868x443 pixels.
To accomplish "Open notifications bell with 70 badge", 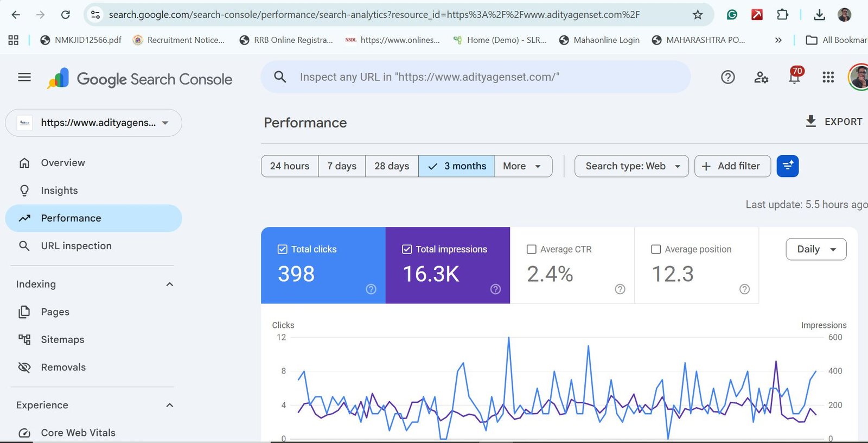I will [x=795, y=77].
